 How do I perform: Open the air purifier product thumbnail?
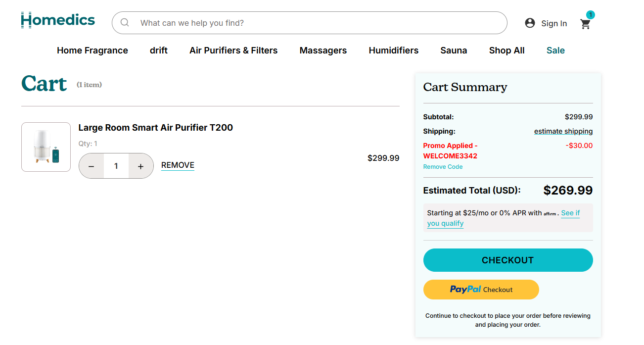coord(46,147)
